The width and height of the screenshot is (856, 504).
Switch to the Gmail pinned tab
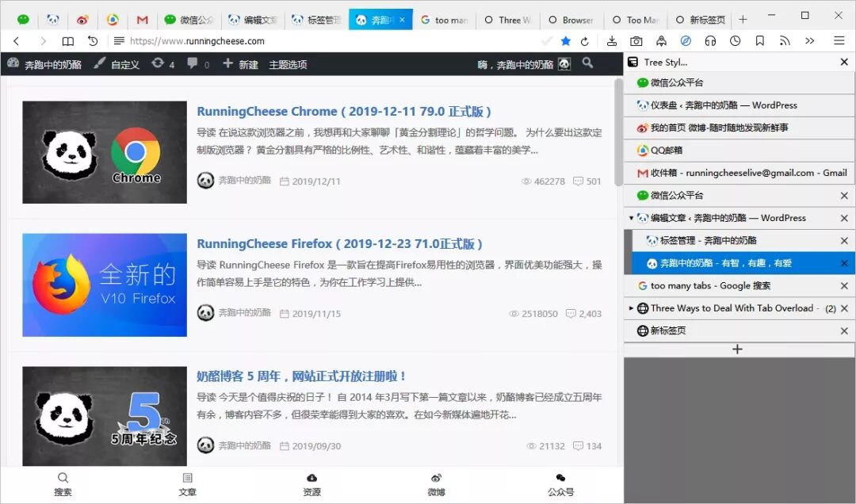click(x=143, y=20)
